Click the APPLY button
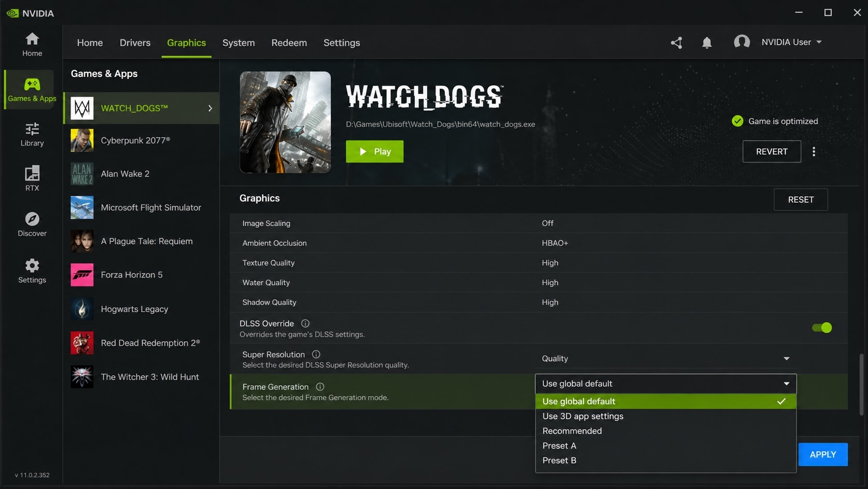Viewport: 868px width, 489px height. pos(823,454)
